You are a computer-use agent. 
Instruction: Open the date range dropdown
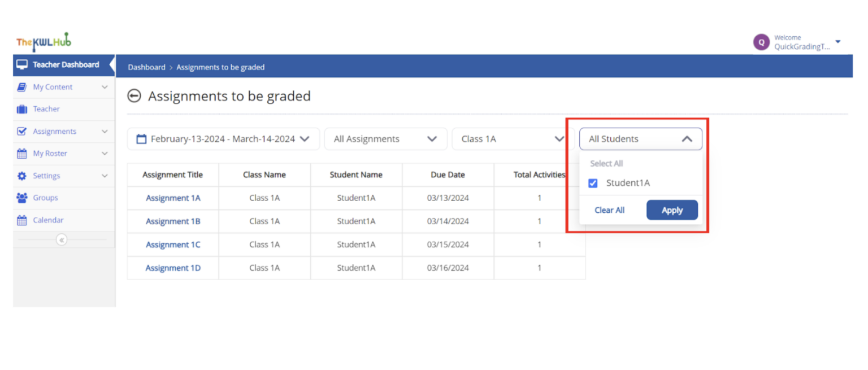(x=223, y=139)
